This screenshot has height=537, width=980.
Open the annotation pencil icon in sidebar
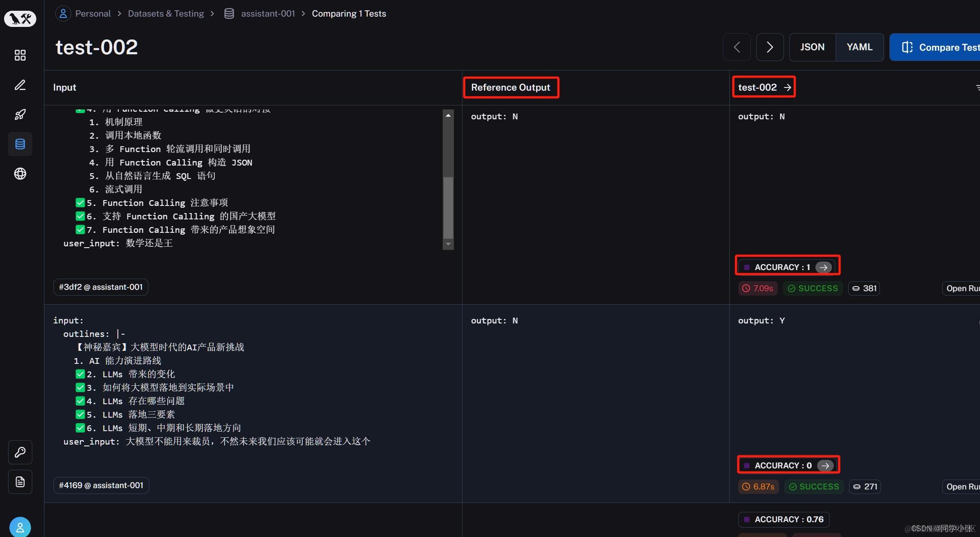(x=20, y=85)
